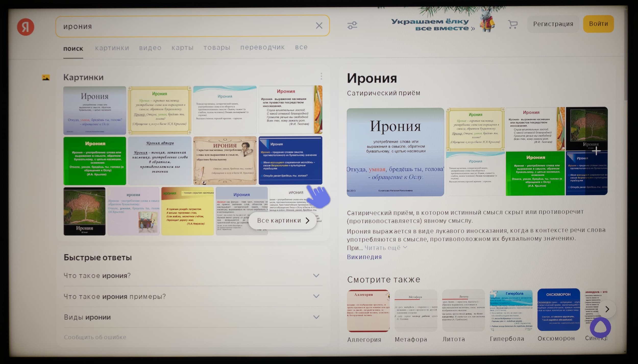638x364 pixels.
Task: Open Alice voice assistant purple circle
Action: [600, 328]
